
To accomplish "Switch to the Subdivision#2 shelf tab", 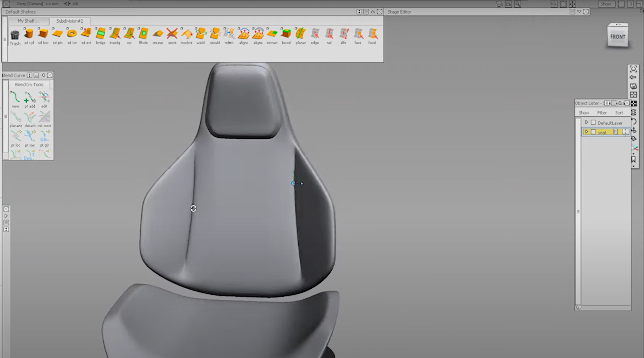I will coord(70,21).
